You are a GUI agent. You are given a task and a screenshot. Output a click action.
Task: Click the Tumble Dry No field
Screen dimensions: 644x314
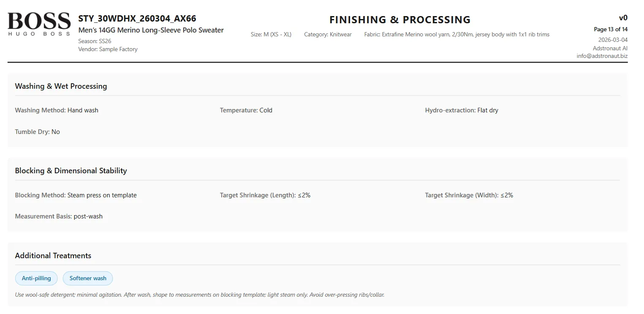pyautogui.click(x=37, y=132)
